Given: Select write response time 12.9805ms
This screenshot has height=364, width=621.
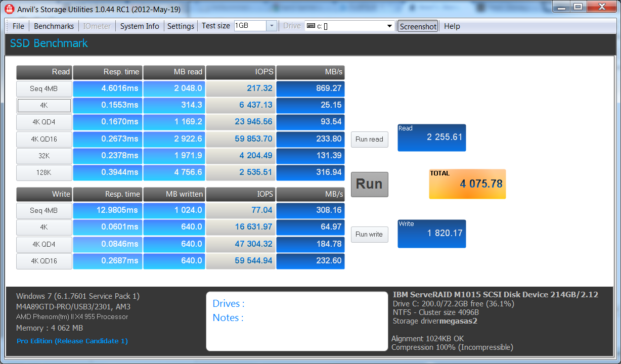Looking at the screenshot, I should (107, 210).
